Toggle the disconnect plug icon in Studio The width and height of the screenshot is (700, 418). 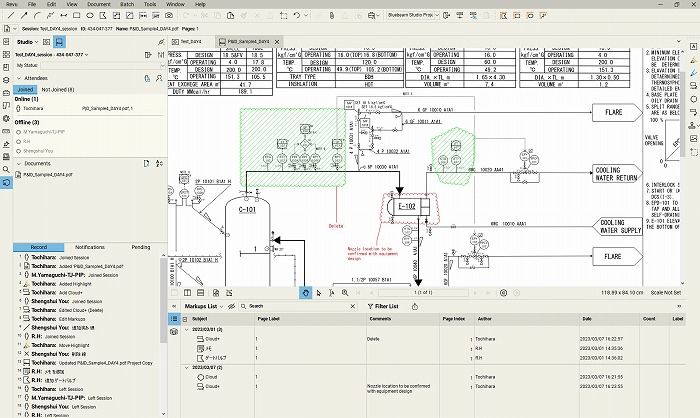[x=161, y=42]
